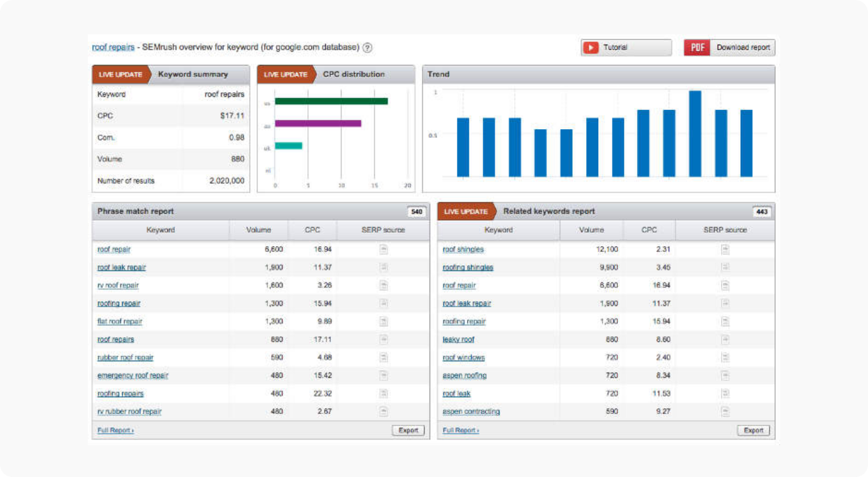Open SERP source icon for rv roof repair
This screenshot has width=868, height=477.
point(384,286)
